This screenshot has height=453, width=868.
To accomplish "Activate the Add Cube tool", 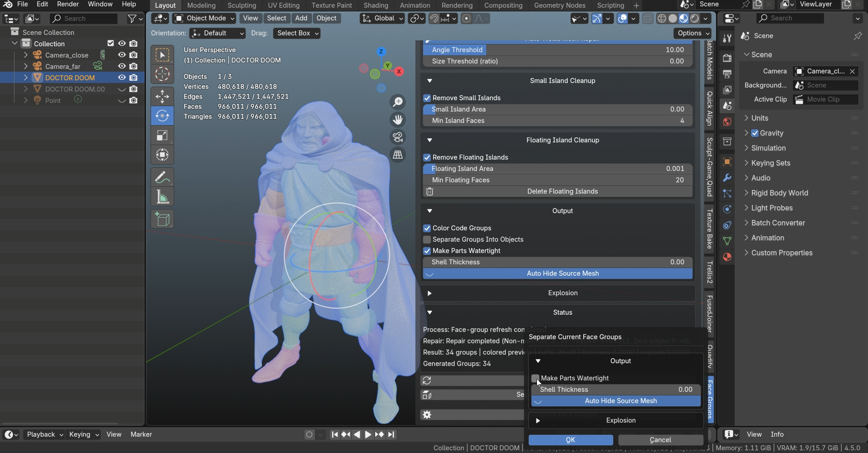I will (162, 219).
